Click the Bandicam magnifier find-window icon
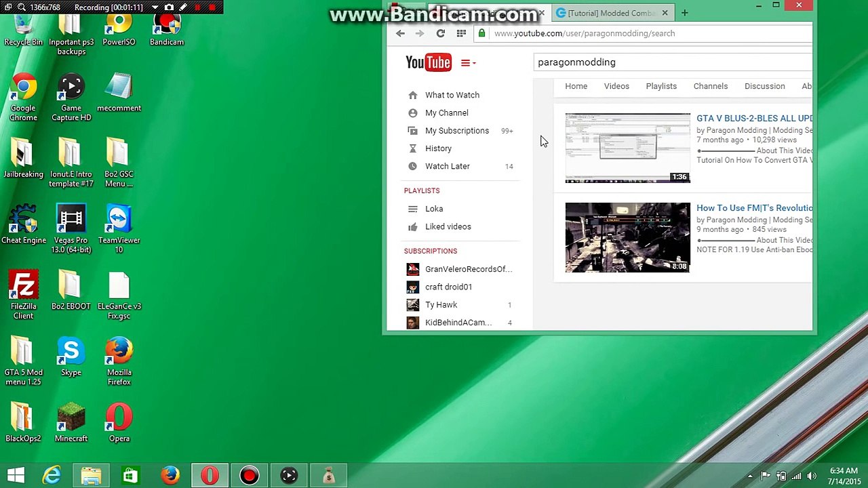This screenshot has width=868, height=488. point(21,7)
